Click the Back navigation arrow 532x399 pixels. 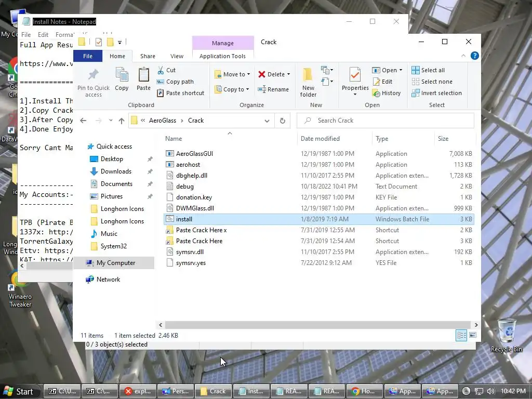click(x=83, y=121)
